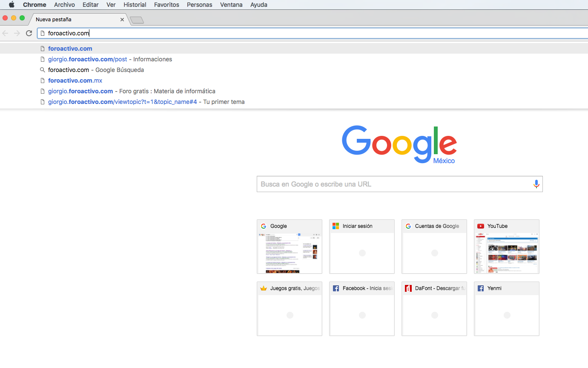Click the browser Forward arrow
The height and width of the screenshot is (368, 588).
17,33
